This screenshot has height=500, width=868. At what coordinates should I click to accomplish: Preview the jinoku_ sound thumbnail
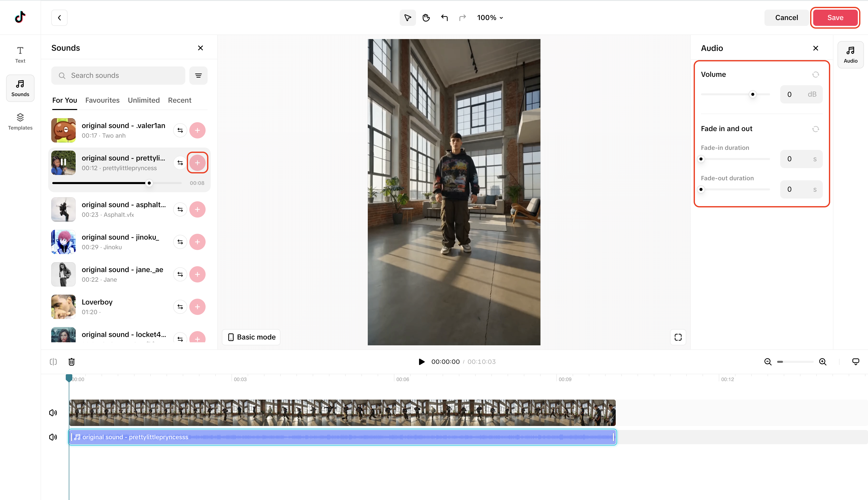[x=63, y=242]
